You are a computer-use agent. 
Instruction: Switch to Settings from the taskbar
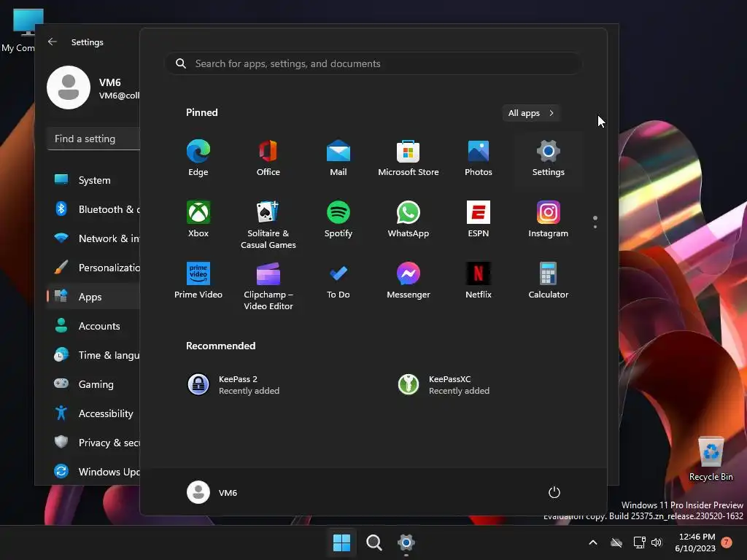point(406,542)
